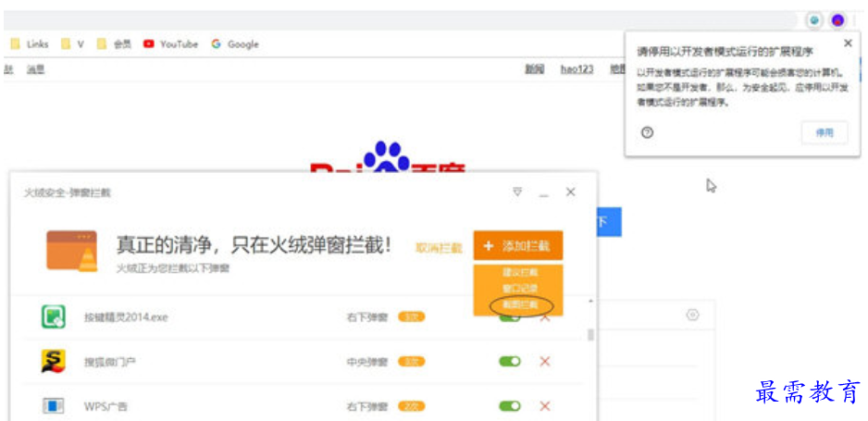Screen dimensions: 868x421
Task: Select the 搜狐微门户 row name
Action: (109, 362)
